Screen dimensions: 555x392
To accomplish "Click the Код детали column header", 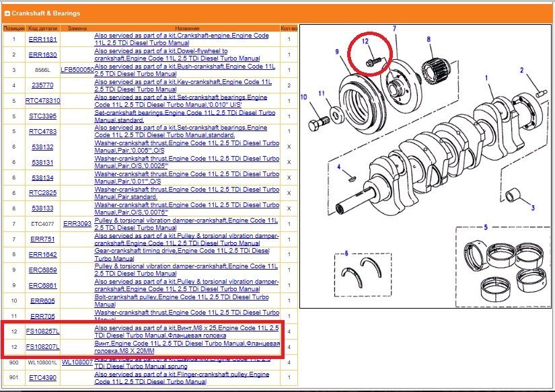I will click(x=42, y=29).
